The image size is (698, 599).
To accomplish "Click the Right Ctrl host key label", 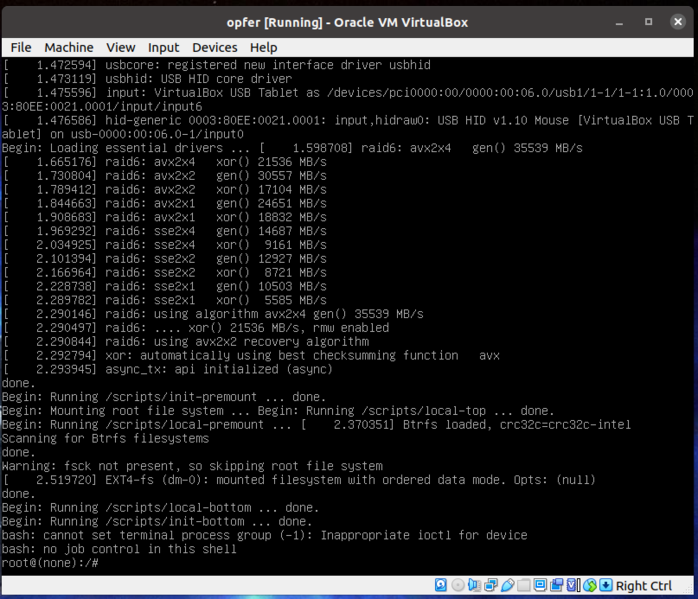I will 644,586.
